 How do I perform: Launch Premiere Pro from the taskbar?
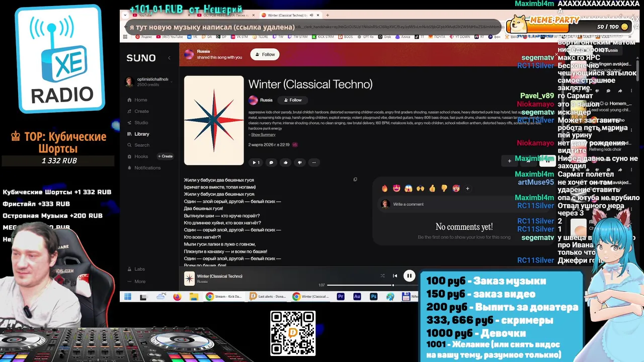(341, 297)
